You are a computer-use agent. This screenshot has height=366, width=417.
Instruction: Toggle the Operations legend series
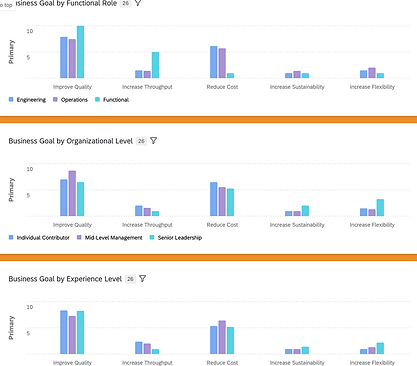70,100
